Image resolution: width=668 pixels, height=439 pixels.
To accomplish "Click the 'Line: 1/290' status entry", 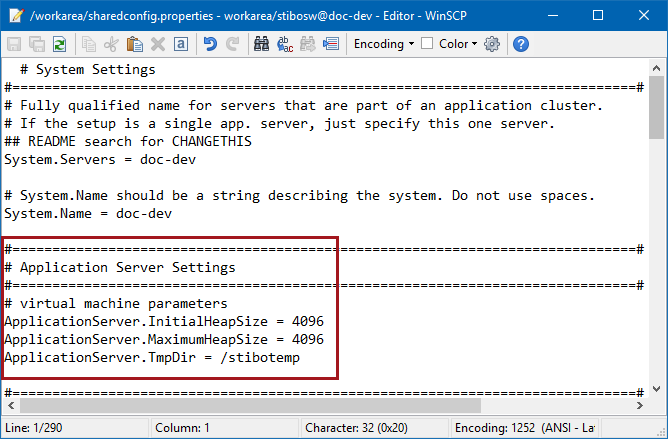I will pos(34,427).
